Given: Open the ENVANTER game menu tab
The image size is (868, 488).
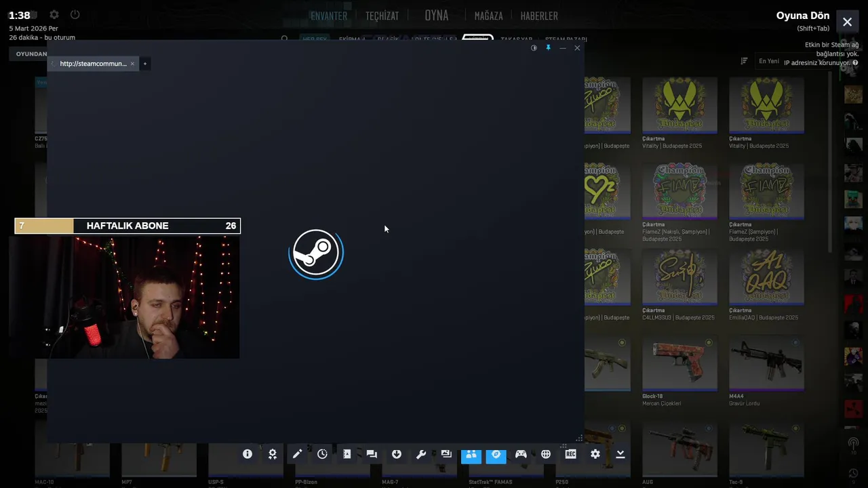Looking at the screenshot, I should point(329,16).
